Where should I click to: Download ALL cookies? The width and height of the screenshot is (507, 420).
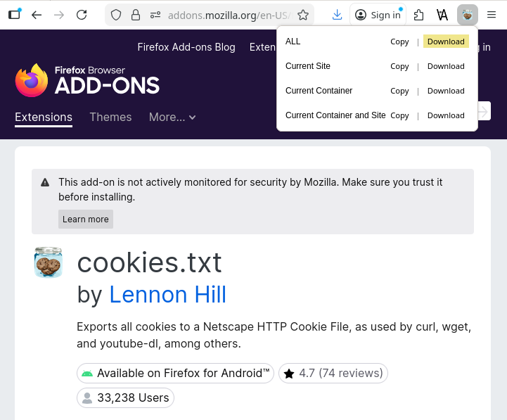[x=446, y=42]
